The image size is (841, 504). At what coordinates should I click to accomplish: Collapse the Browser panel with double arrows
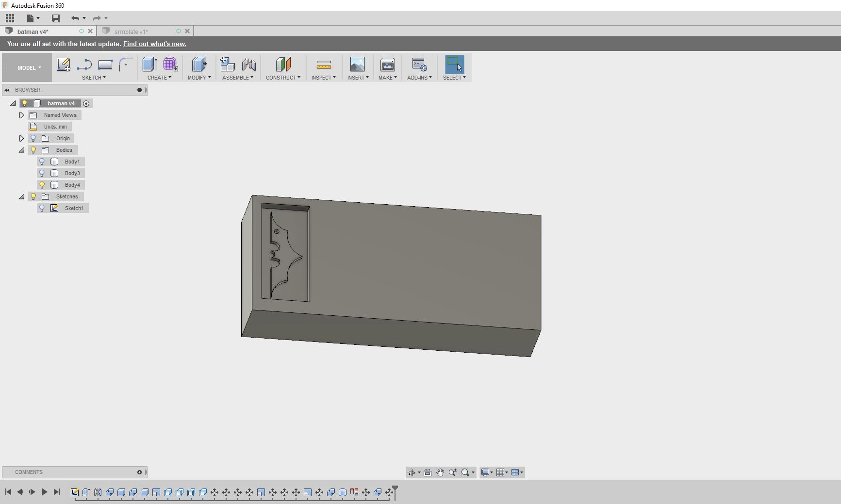point(7,90)
